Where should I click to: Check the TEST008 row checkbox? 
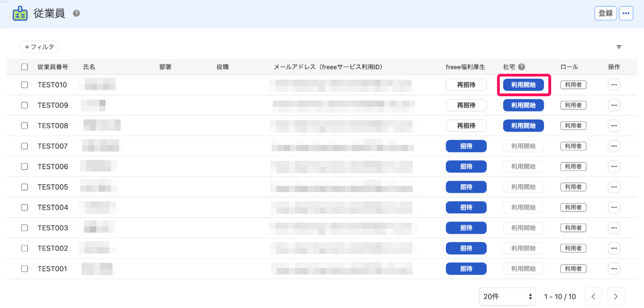(24, 126)
